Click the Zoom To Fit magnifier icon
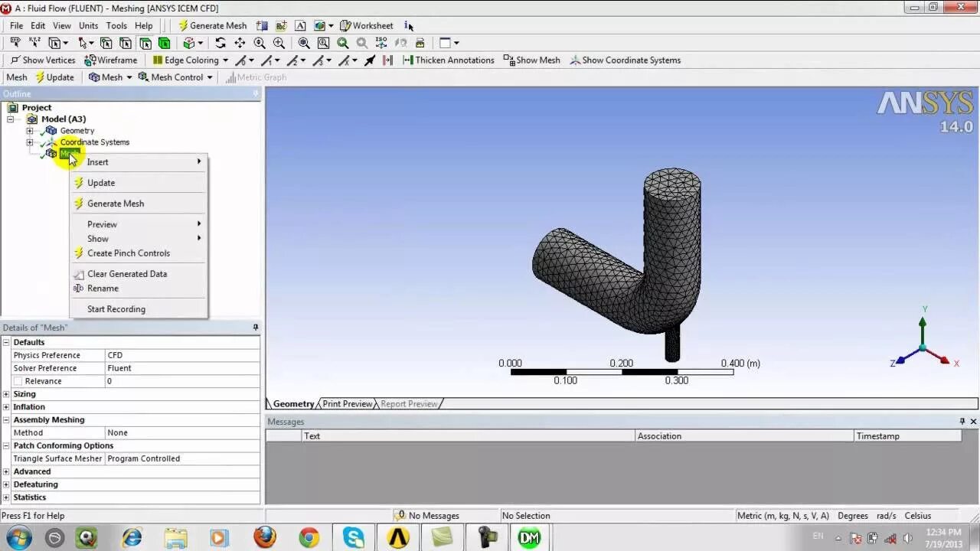Viewport: 980px width, 551px height. pyautogui.click(x=304, y=43)
